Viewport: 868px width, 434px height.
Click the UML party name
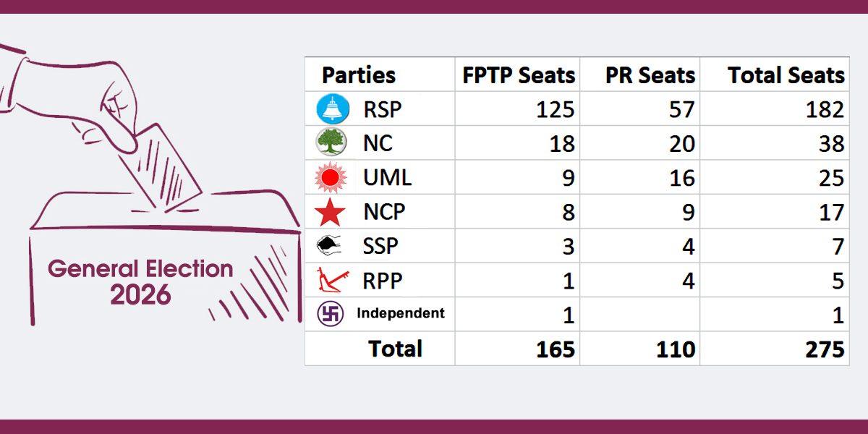point(387,177)
